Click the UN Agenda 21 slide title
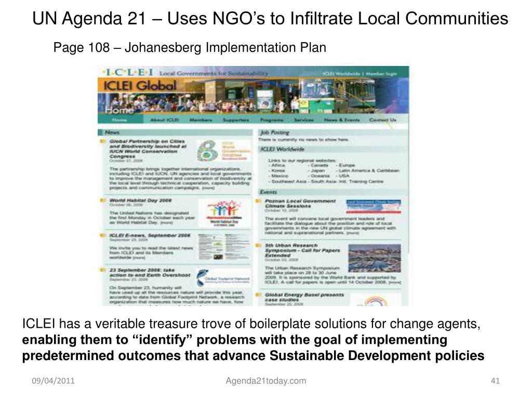This screenshot has width=532, height=399. pos(270,18)
